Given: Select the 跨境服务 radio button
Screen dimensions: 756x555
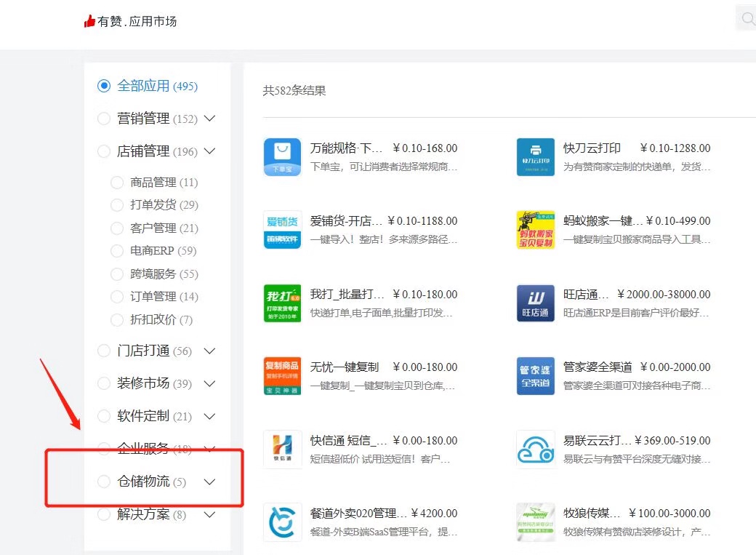Looking at the screenshot, I should 117,274.
